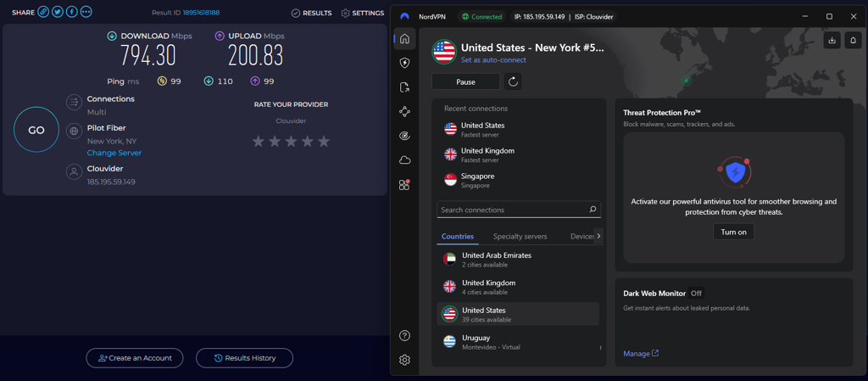
Task: Open Threat Protection shield in NordVPN sidebar
Action: tap(404, 63)
